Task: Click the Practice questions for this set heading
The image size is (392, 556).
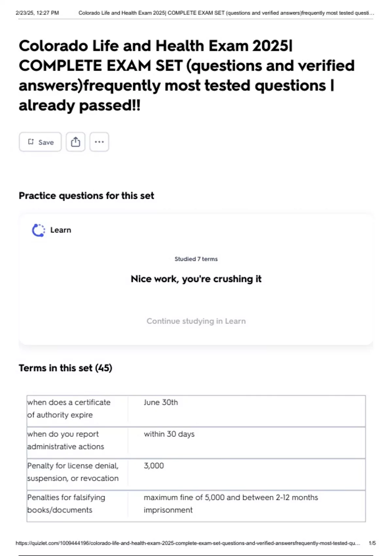Action: click(x=86, y=196)
